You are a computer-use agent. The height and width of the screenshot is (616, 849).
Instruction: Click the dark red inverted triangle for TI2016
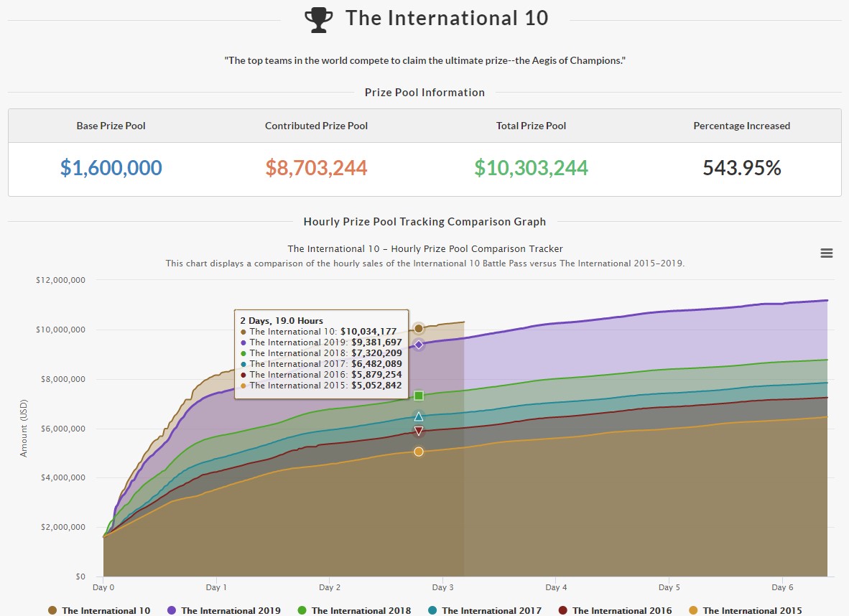419,431
